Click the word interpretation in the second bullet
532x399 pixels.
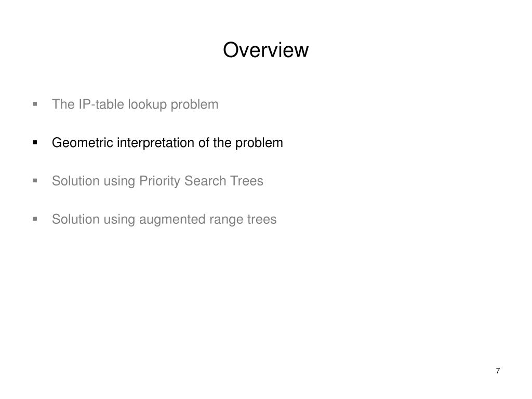pyautogui.click(x=156, y=143)
